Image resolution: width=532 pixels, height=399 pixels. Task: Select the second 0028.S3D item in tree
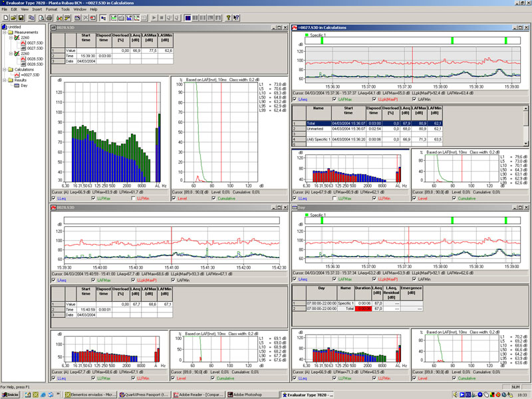coord(32,64)
